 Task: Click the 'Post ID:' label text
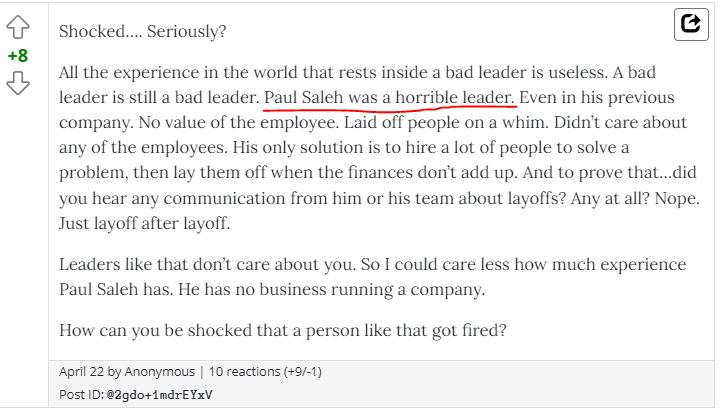click(82, 395)
